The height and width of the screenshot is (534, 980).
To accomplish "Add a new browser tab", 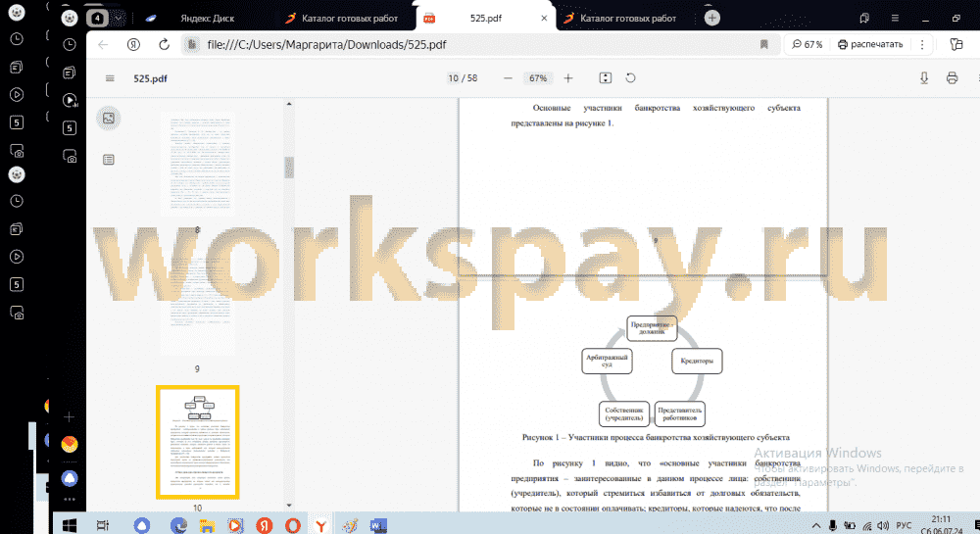I will point(711,18).
